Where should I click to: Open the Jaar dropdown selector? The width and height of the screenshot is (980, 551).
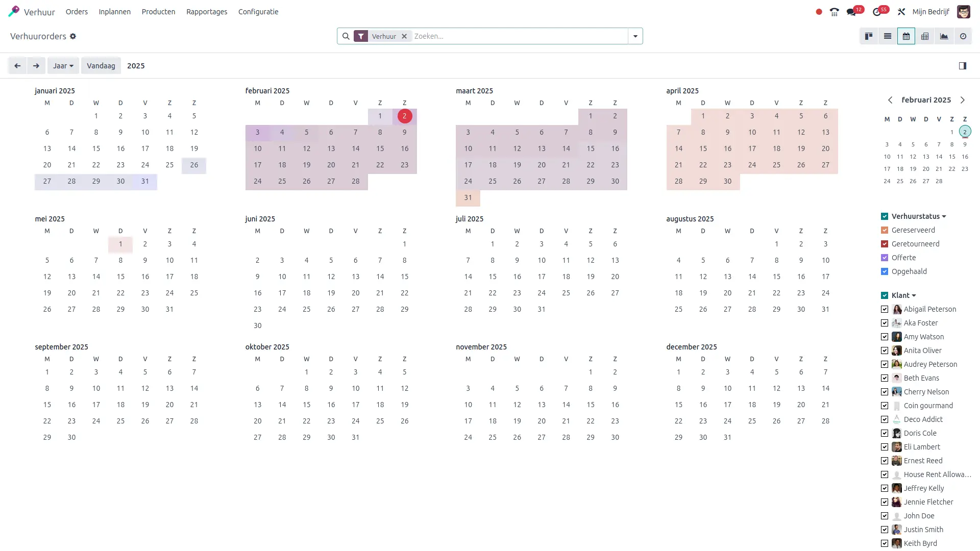63,65
